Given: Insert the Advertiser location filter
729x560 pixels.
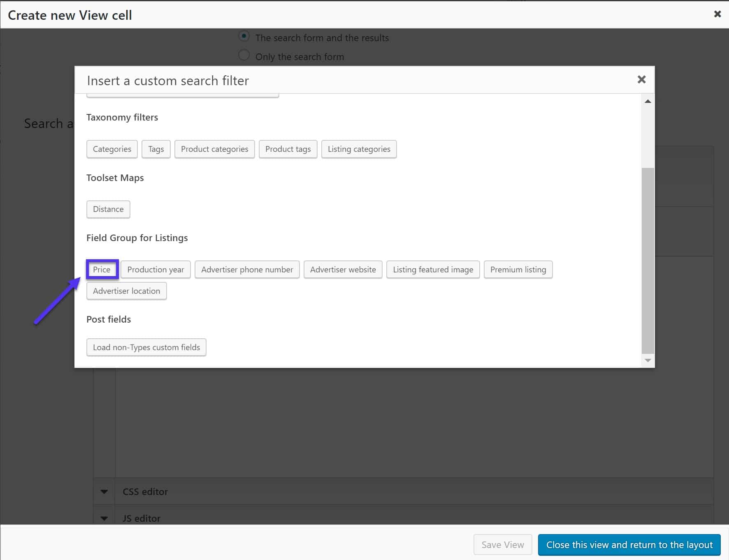Looking at the screenshot, I should (x=126, y=291).
